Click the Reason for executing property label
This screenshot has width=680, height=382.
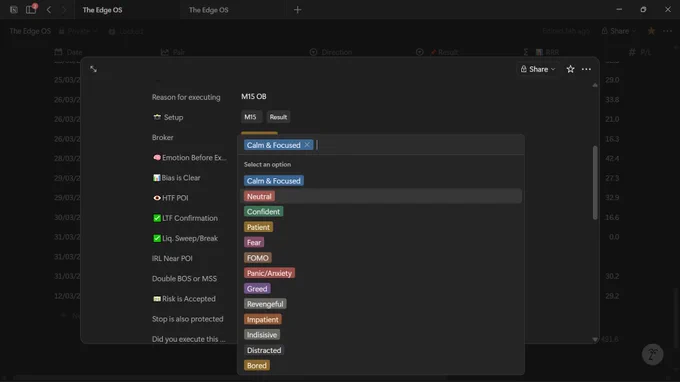pyautogui.click(x=186, y=97)
